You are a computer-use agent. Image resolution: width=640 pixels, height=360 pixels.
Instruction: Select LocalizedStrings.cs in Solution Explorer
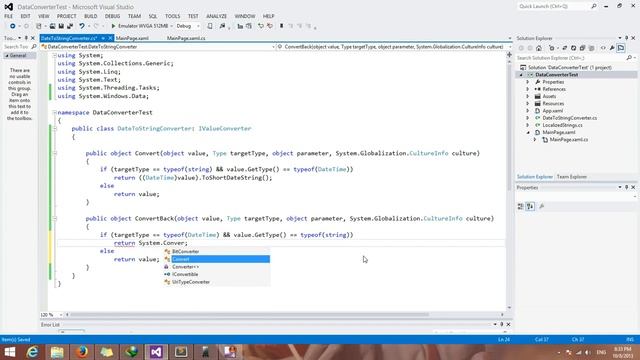pyautogui.click(x=562, y=125)
